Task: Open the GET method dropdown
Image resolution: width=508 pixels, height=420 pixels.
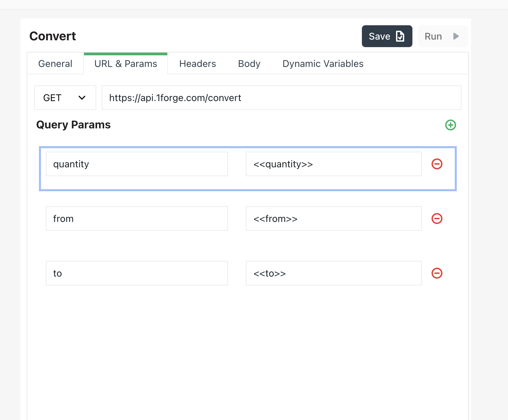Action: point(82,98)
